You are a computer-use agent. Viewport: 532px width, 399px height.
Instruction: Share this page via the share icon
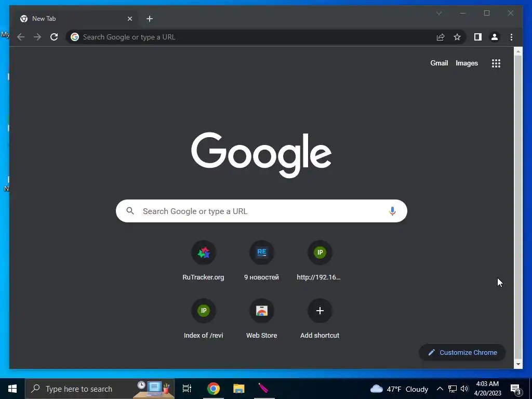(x=441, y=37)
